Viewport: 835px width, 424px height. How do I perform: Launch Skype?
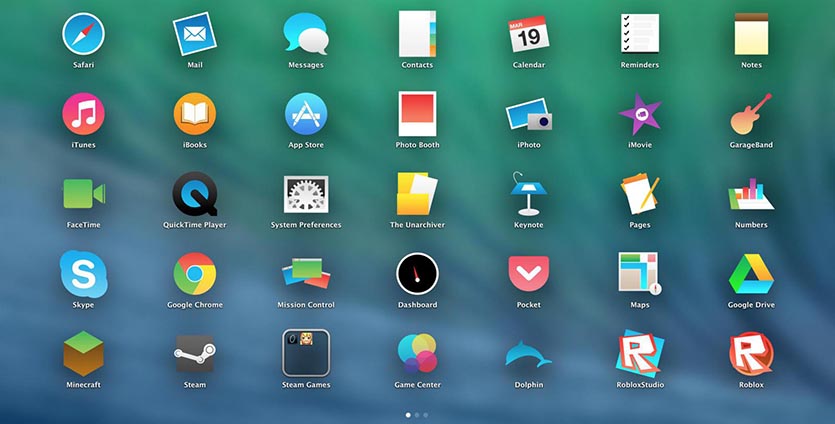coord(83,274)
